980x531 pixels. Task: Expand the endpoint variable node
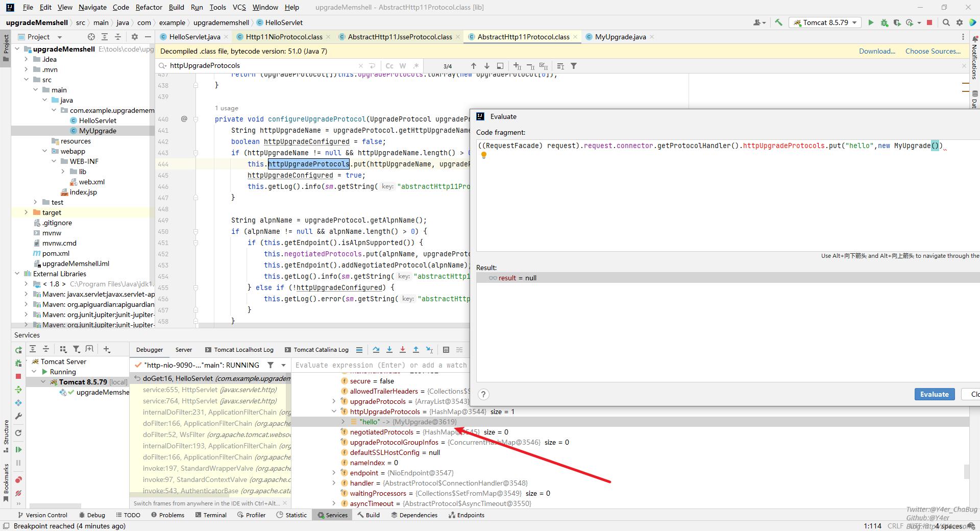[x=334, y=473]
